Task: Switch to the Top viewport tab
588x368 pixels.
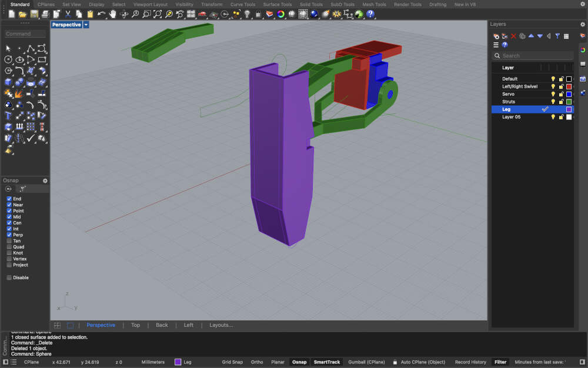Action: [135, 325]
